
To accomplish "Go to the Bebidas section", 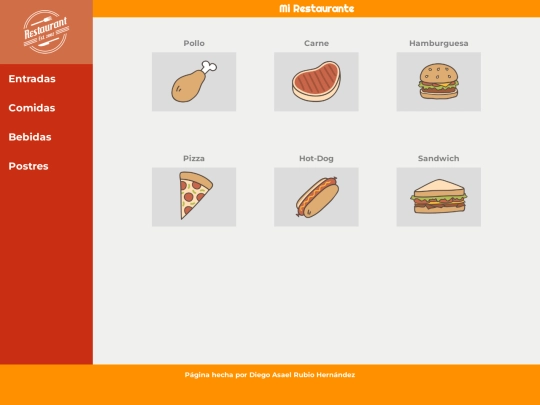I will coord(30,137).
